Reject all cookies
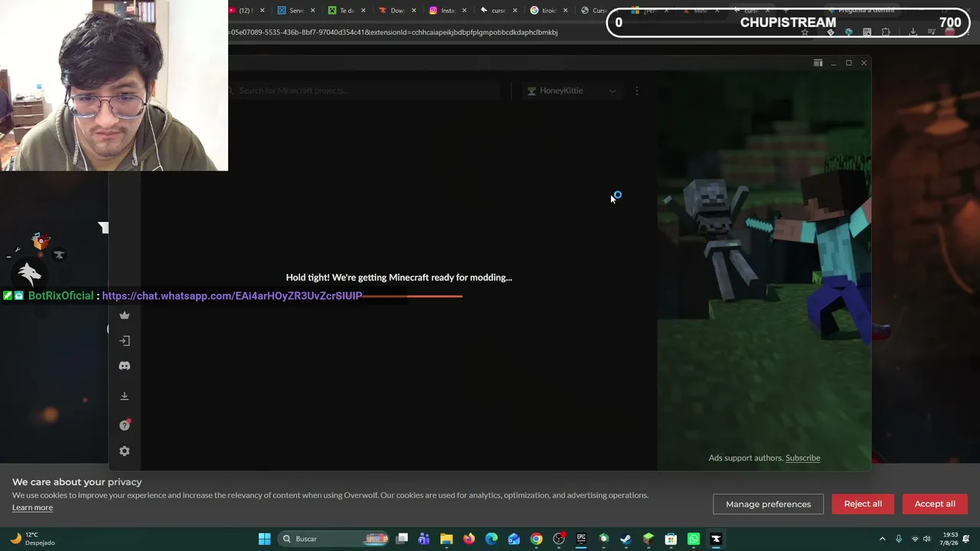 coord(863,504)
